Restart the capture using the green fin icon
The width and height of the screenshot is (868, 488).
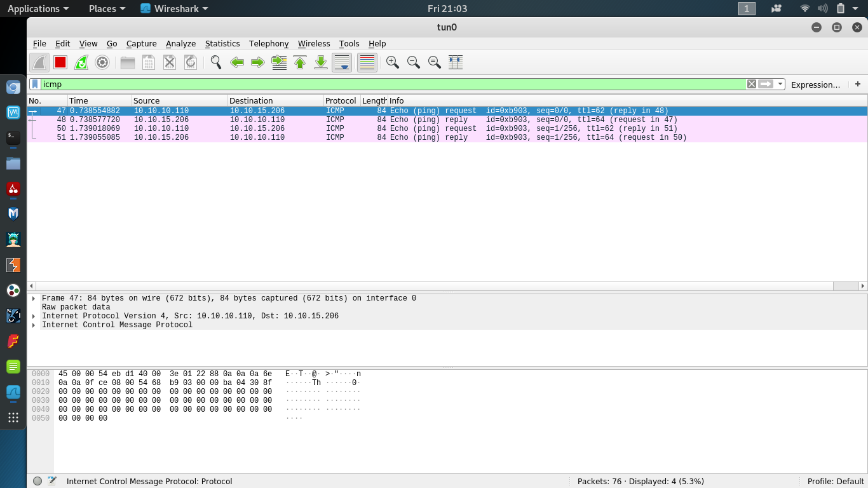point(81,62)
